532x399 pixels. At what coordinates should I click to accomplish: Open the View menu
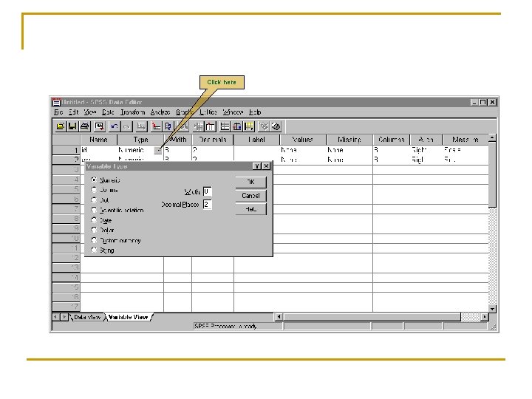(90, 112)
